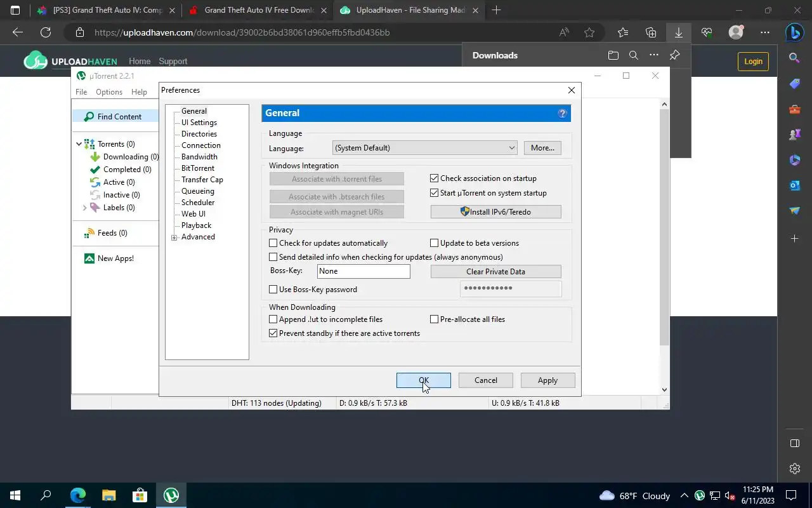Image resolution: width=812 pixels, height=508 pixels.
Task: Switch to the PS3 Grand Theft Auto IV tab
Action: click(106, 10)
